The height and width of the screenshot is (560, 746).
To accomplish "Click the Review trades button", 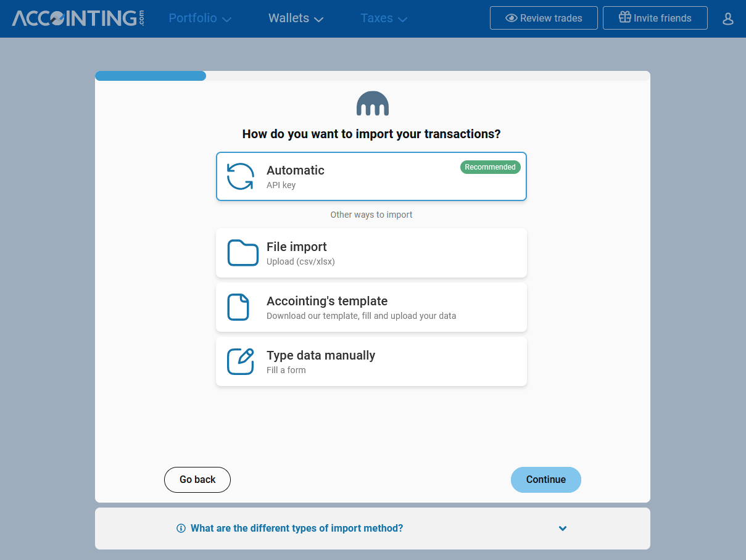I will (544, 18).
